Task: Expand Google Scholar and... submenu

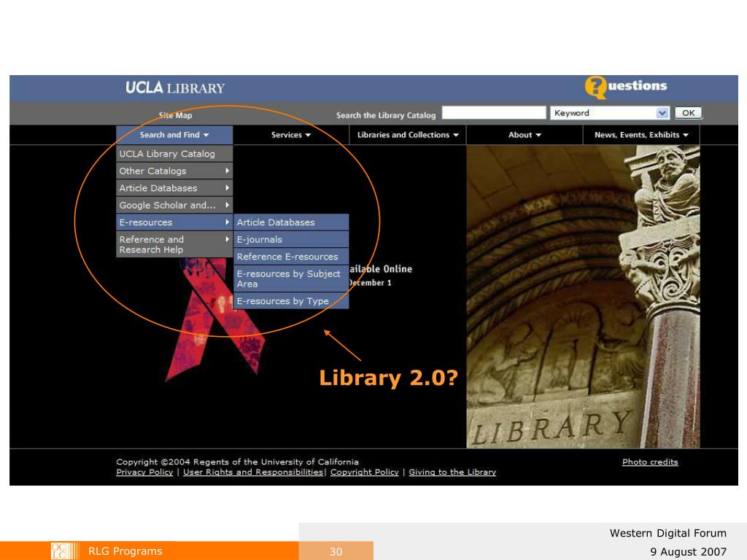Action: 174,205
